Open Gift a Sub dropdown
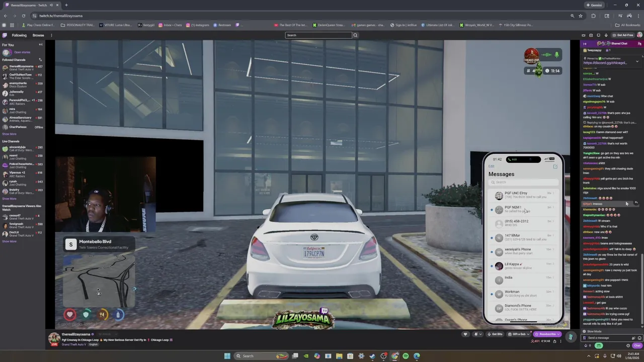The image size is (644, 362). pyautogui.click(x=519, y=334)
